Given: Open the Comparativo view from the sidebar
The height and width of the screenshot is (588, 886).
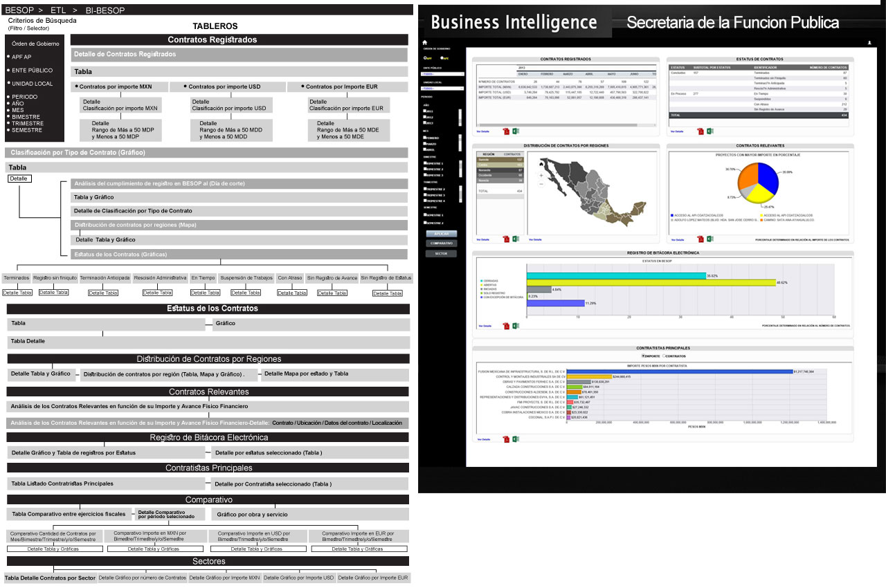Looking at the screenshot, I should click(x=442, y=244).
